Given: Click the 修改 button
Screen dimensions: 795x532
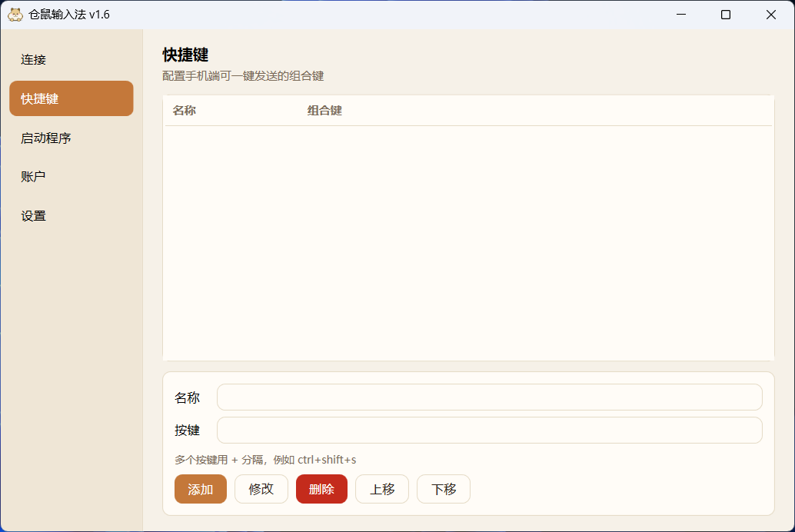Looking at the screenshot, I should [261, 489].
